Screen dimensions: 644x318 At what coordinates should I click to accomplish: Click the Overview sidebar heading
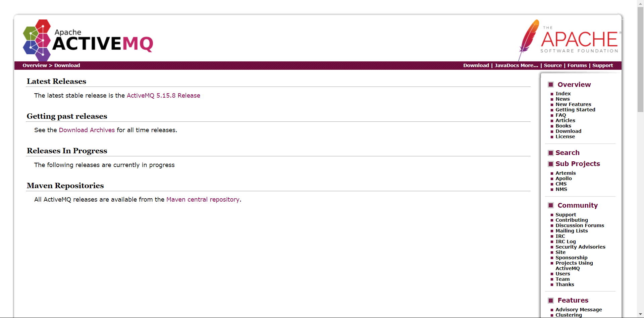coord(574,85)
